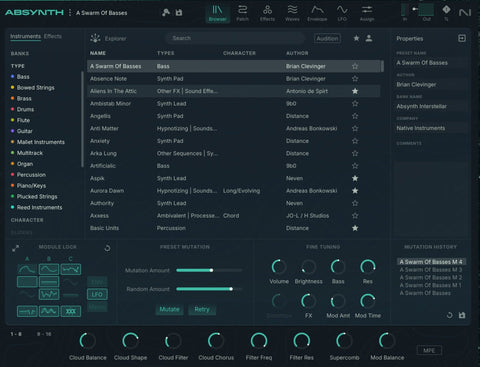Click the Cloud Balance macro knob
Viewport: 480px width, 367px height.
click(88, 341)
